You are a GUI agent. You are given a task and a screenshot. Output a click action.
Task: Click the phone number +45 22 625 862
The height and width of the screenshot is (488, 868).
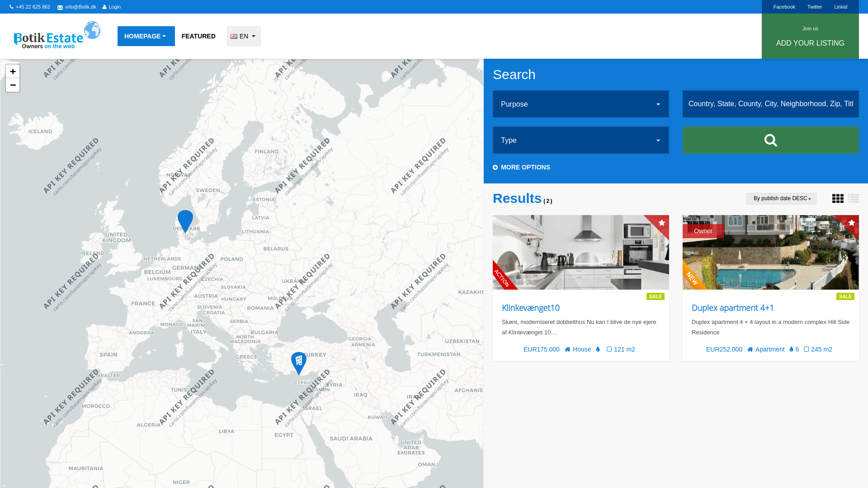pos(30,7)
